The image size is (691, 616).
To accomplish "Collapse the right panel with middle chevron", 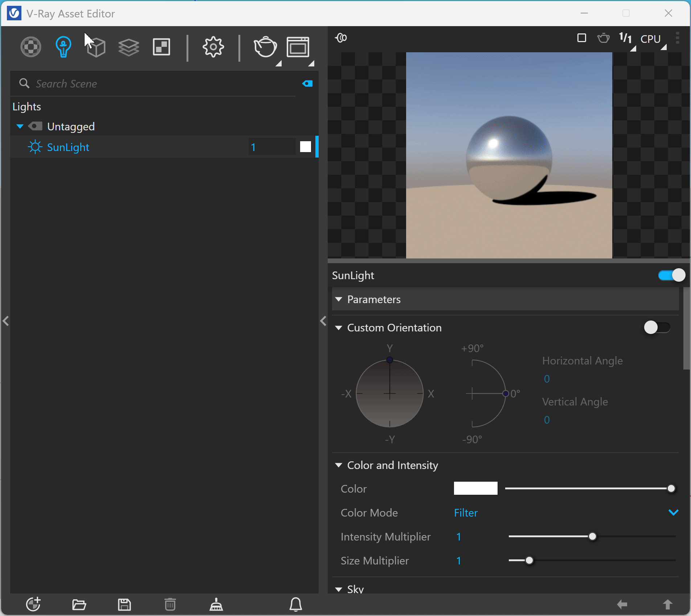I will pos(323,321).
